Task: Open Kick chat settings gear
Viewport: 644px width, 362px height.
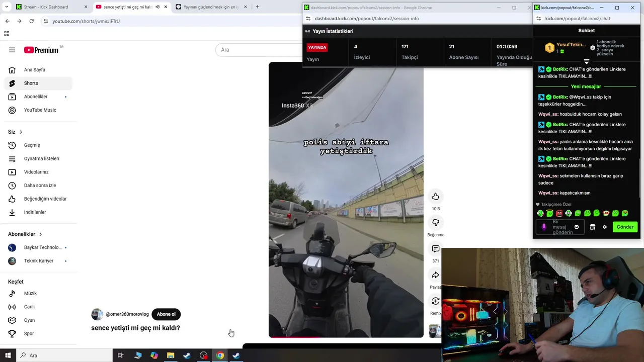Action: pos(605,227)
